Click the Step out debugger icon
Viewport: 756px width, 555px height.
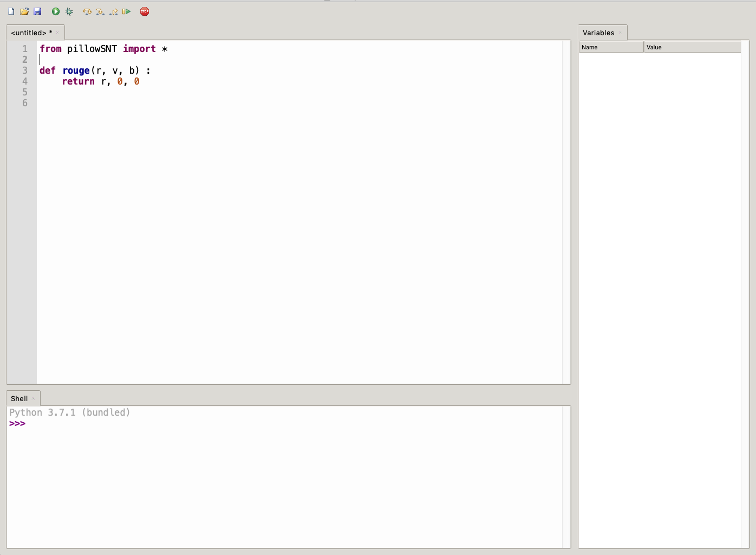[x=113, y=11]
